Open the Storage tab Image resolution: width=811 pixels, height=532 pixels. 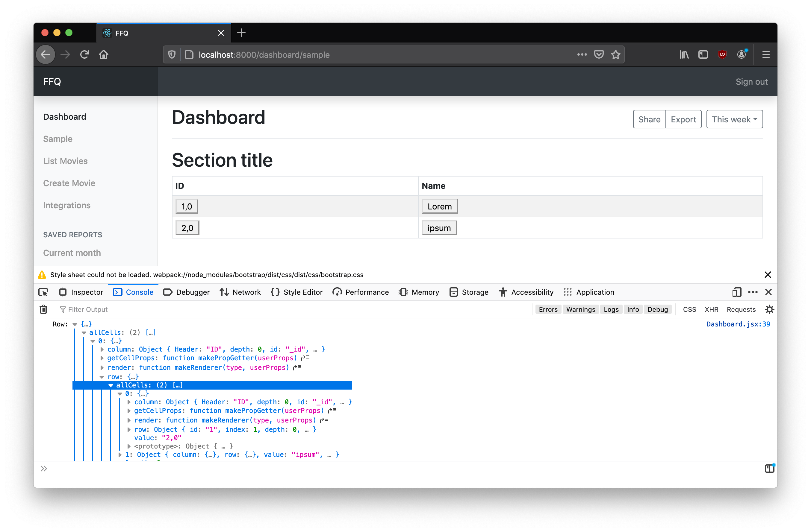click(x=469, y=292)
